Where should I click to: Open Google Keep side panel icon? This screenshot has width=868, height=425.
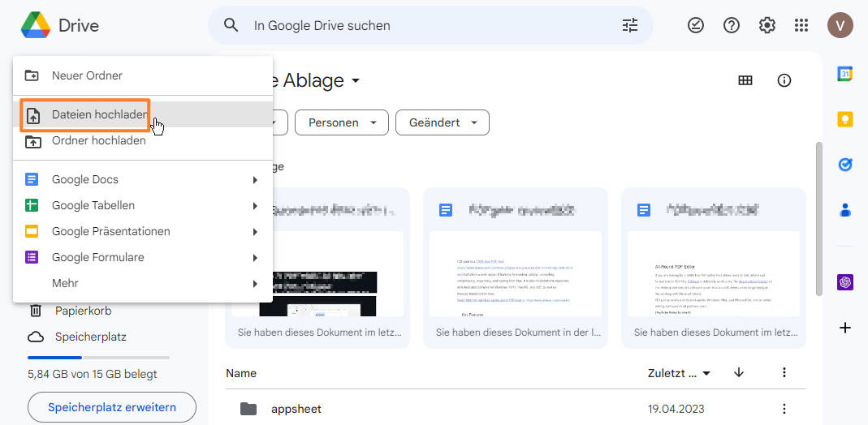(844, 119)
